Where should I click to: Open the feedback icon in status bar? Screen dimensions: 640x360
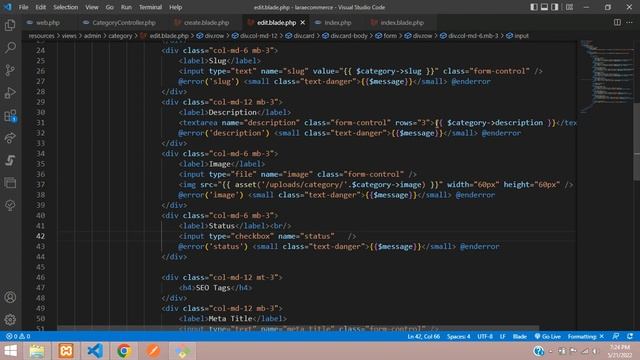pyautogui.click(x=616, y=336)
